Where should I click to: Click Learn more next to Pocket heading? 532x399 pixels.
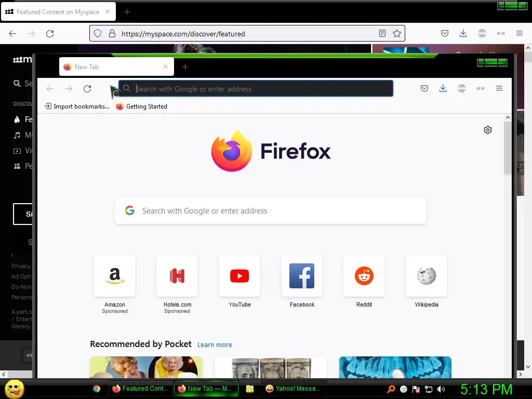pos(215,345)
